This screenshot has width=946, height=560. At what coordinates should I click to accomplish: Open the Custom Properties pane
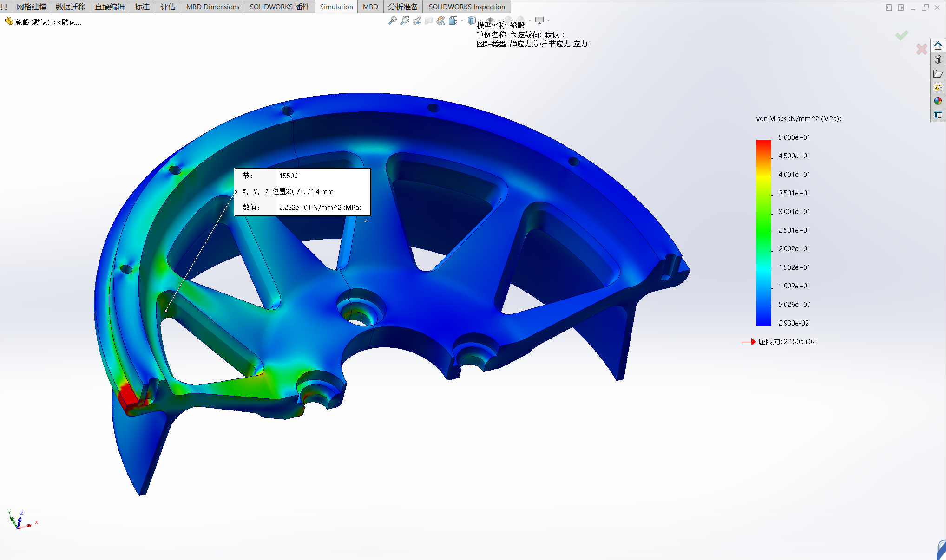pos(938,115)
